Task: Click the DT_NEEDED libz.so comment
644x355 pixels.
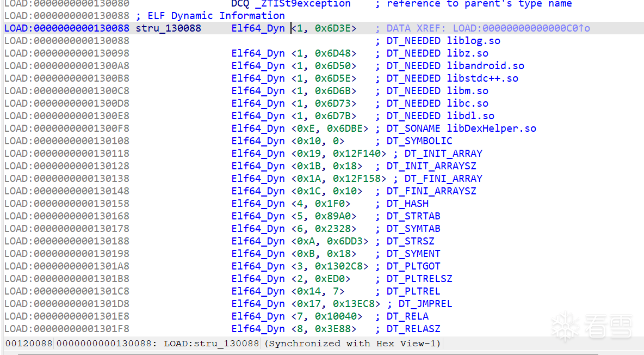Action: tap(437, 53)
